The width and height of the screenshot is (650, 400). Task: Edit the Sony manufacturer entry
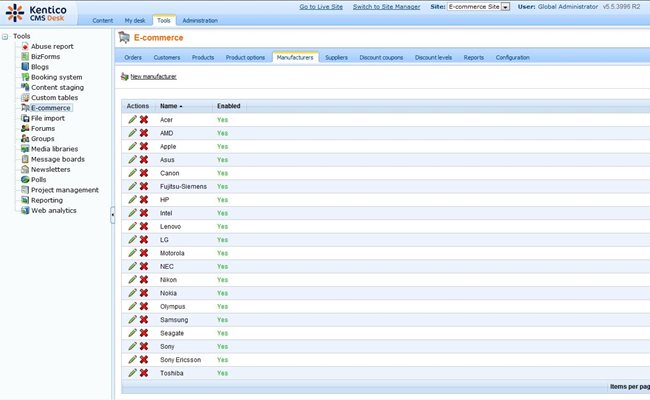(x=132, y=346)
